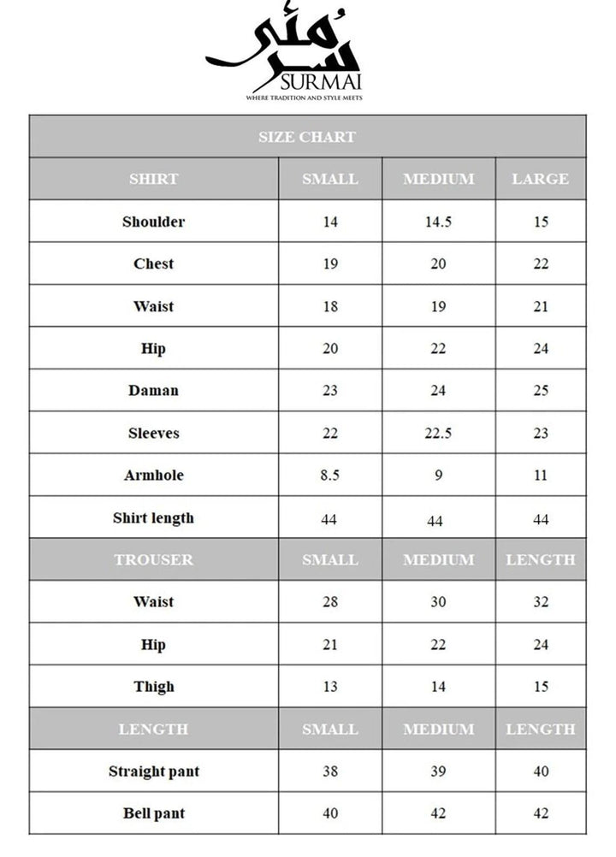The width and height of the screenshot is (616, 857).
Task: Select the 22.5 medium sleeves value
Action: (438, 433)
